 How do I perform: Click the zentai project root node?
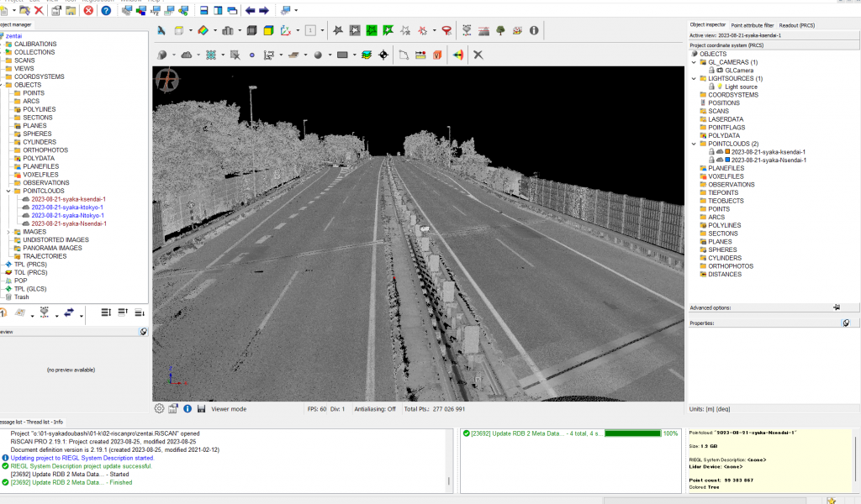click(x=13, y=36)
